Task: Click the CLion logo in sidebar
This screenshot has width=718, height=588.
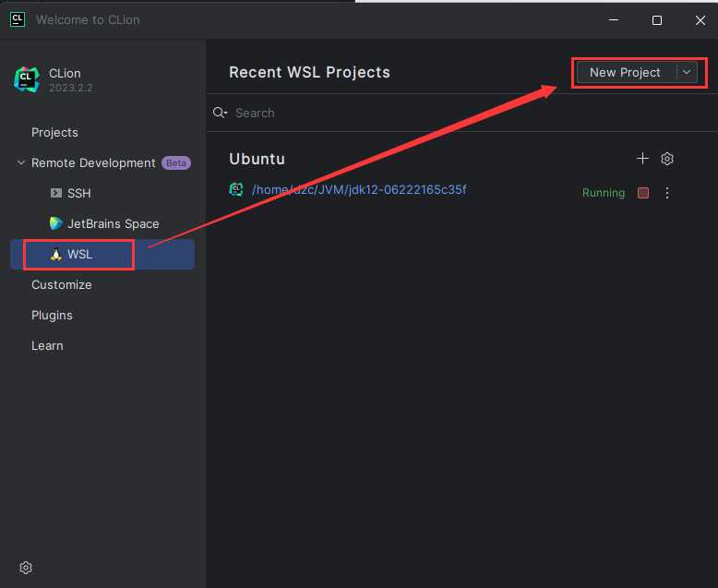Action: [x=27, y=79]
